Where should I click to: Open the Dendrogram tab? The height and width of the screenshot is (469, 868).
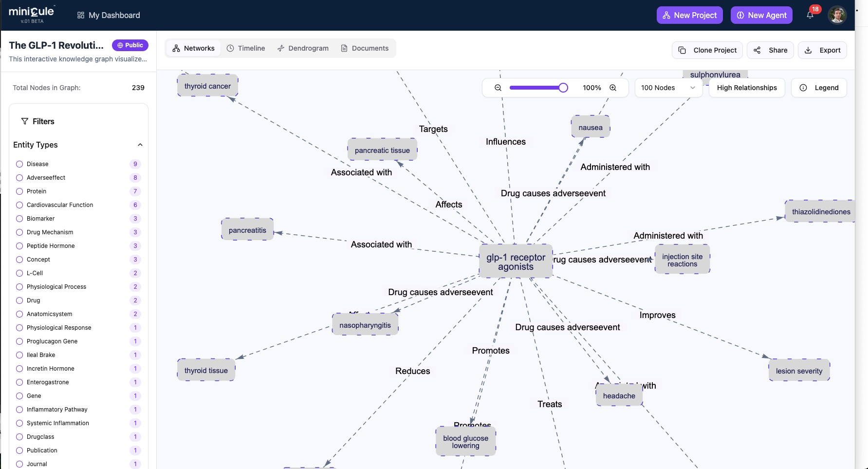tap(303, 48)
